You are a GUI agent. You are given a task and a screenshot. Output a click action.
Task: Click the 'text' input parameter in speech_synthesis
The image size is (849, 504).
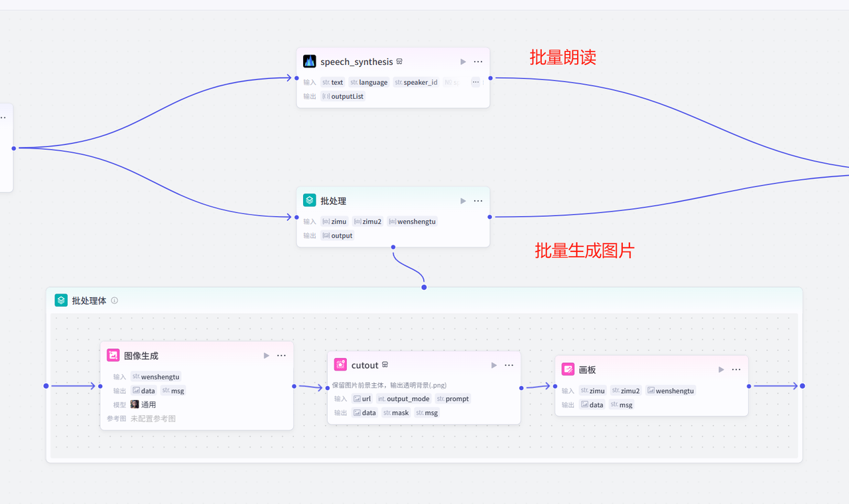(x=333, y=82)
